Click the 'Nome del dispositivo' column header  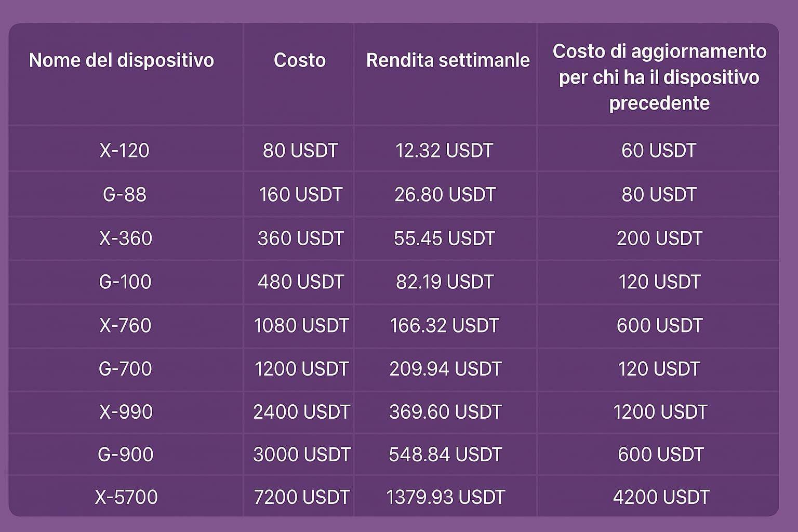[121, 60]
